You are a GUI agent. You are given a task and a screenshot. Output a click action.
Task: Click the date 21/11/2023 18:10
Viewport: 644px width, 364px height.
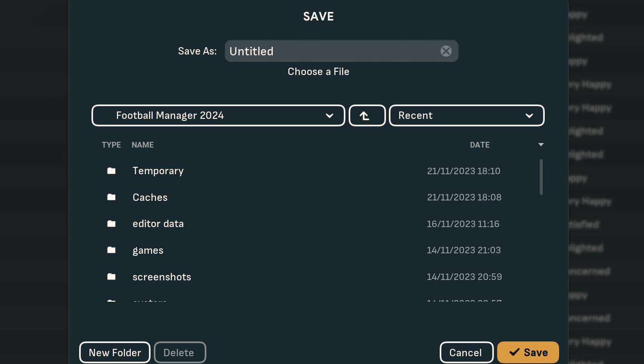pyautogui.click(x=464, y=171)
